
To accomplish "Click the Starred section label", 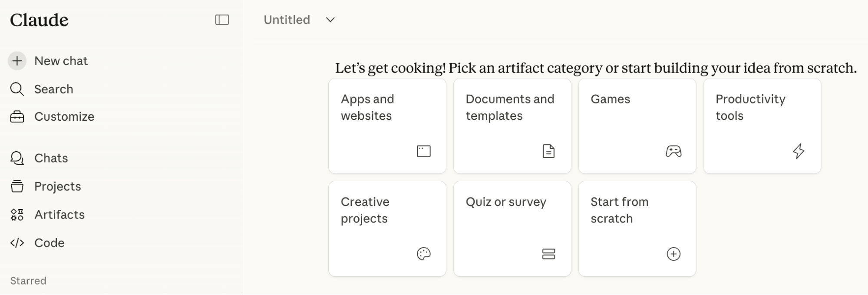I will 28,281.
